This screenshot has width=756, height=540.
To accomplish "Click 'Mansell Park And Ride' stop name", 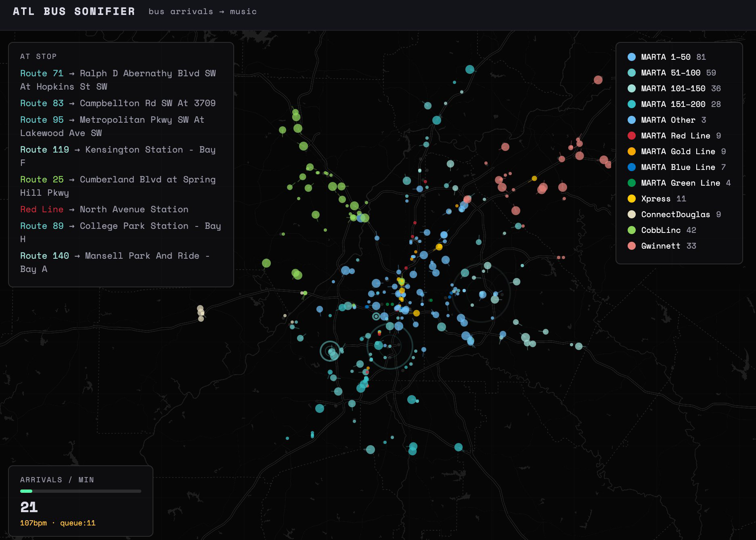I will pos(142,256).
